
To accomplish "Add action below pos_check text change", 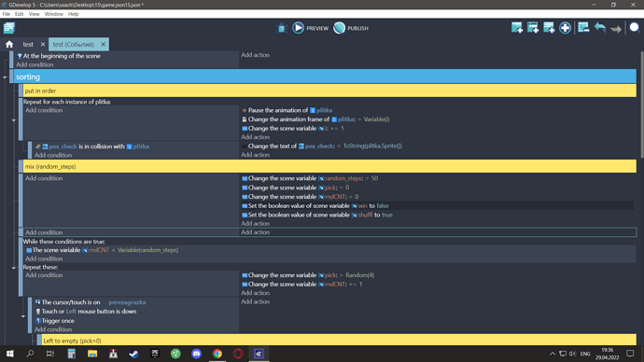I will [x=256, y=155].
